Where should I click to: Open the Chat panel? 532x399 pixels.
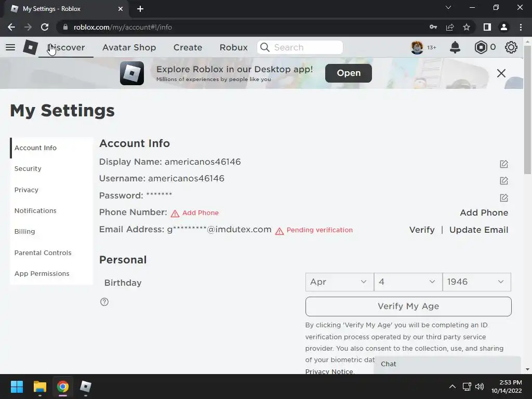[447, 364]
